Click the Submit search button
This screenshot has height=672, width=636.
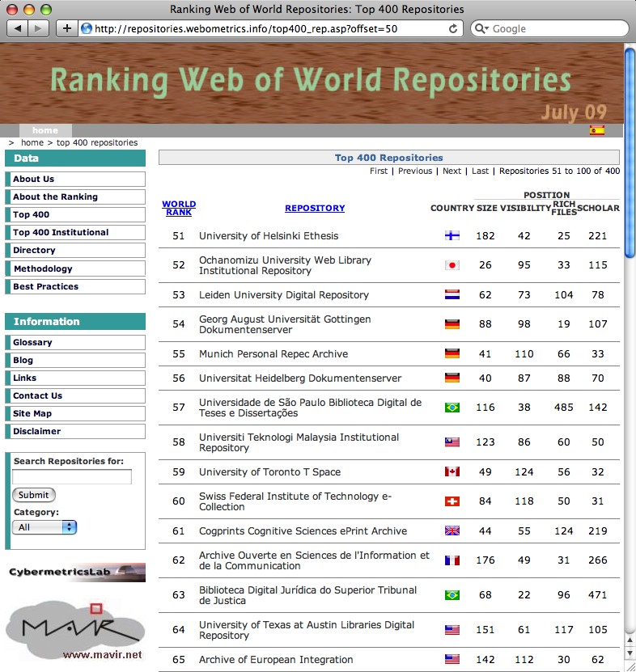34,495
